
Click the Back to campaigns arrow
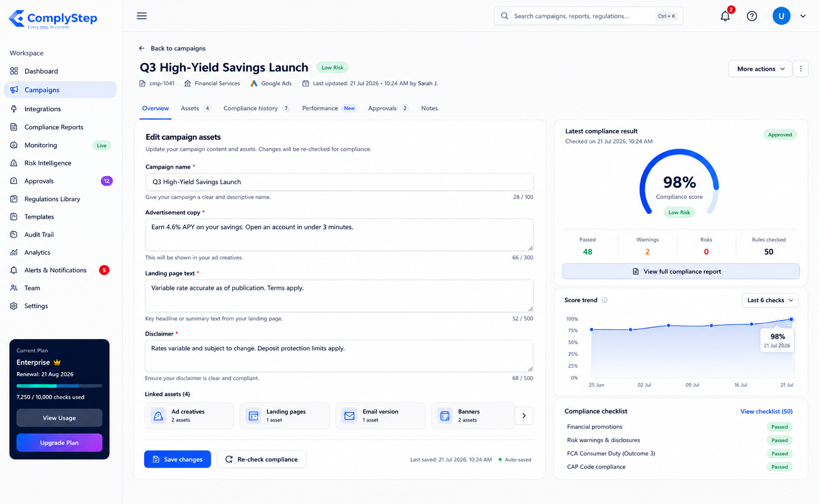(142, 48)
